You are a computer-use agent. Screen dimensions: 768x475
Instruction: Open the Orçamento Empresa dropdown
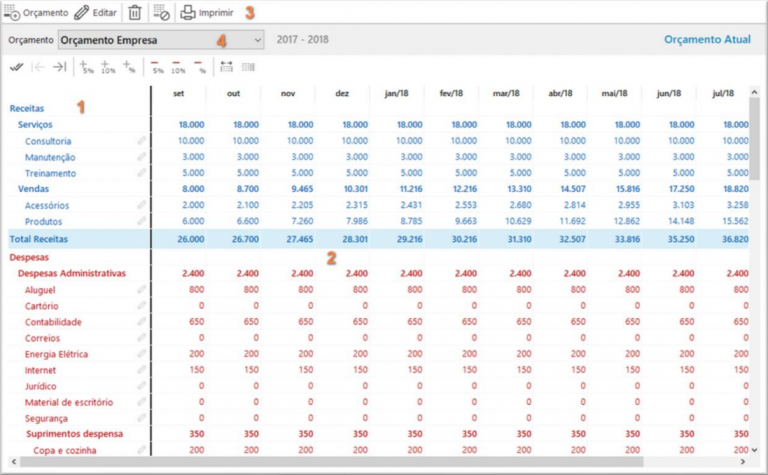click(160, 40)
